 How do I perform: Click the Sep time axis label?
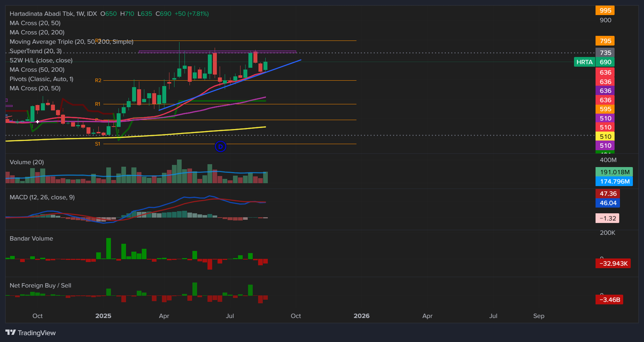[539, 316]
